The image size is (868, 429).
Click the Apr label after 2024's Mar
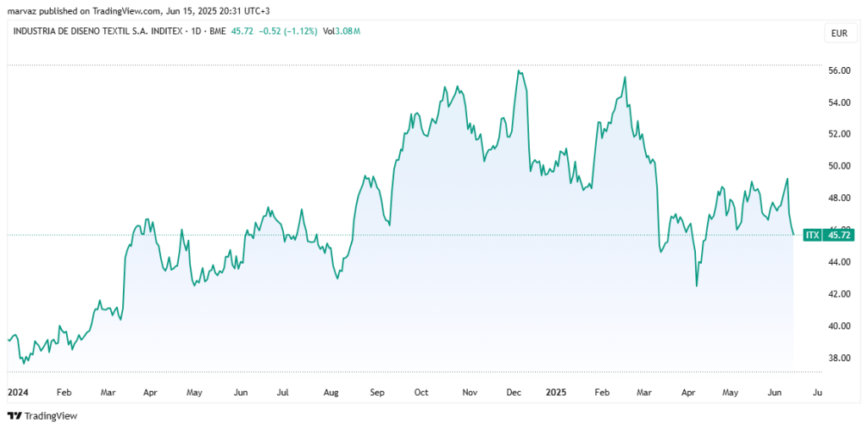150,393
